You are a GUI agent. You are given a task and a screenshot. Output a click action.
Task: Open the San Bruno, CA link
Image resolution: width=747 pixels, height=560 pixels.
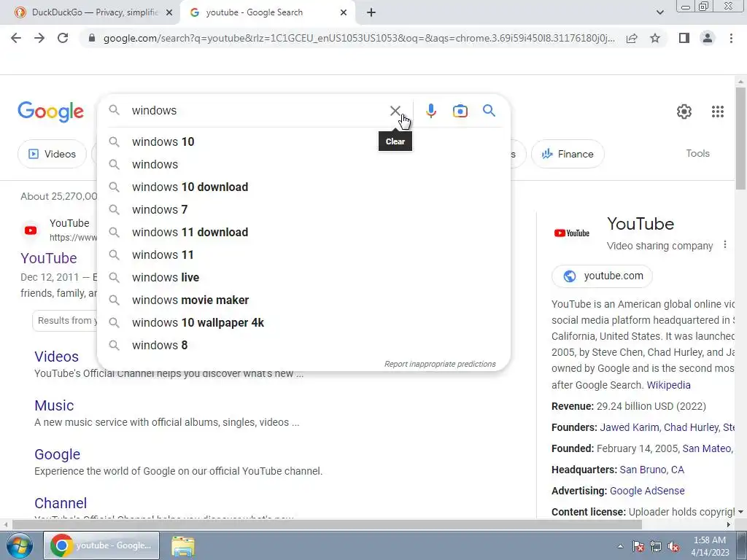(651, 470)
